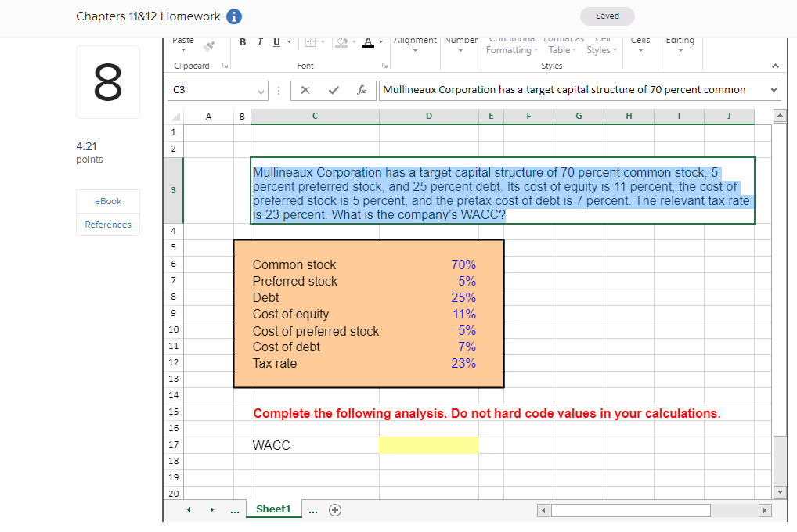Click the question number 8 box

108,82
